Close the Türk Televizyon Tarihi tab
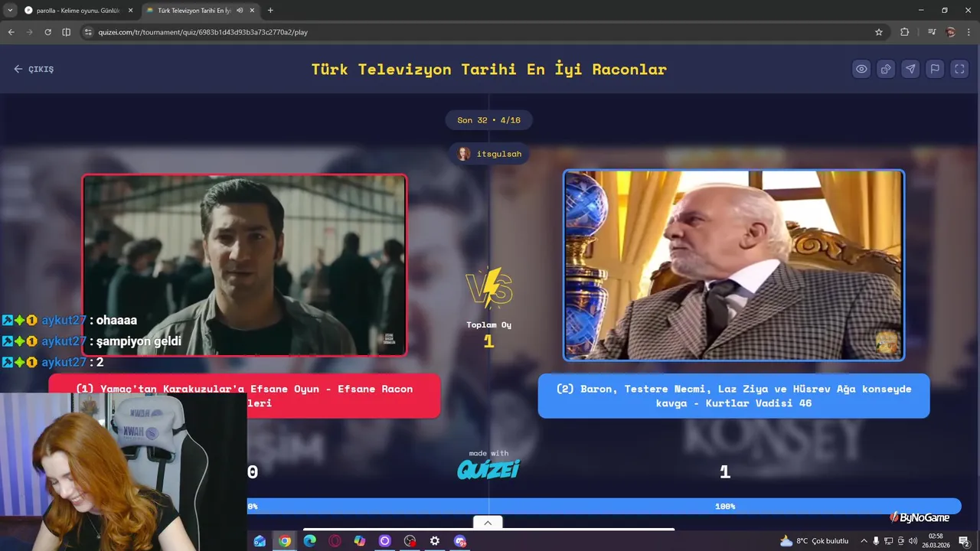This screenshot has height=551, width=980. coord(252,10)
